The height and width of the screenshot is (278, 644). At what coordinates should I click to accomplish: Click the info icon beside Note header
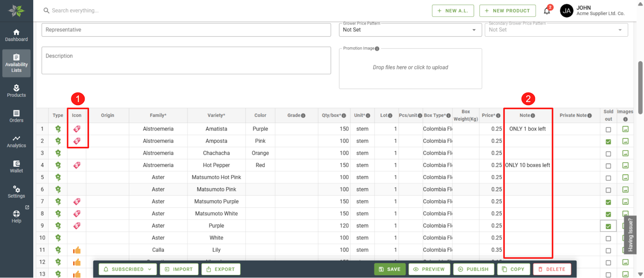tap(533, 116)
